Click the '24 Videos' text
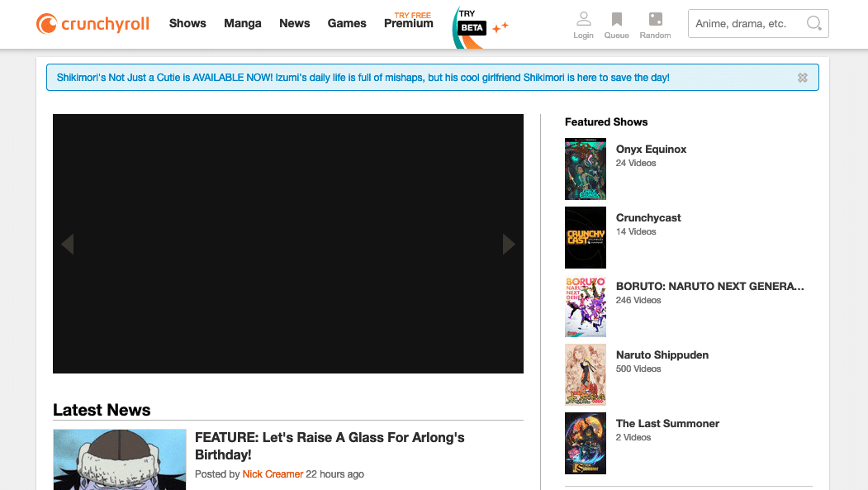This screenshot has width=868, height=490. 636,163
